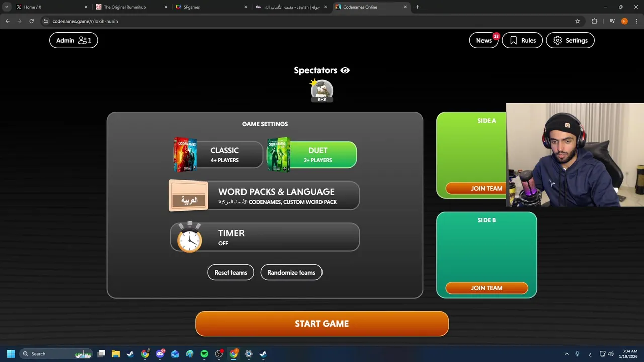The height and width of the screenshot is (362, 644).
Task: Click the Game Settings heading
Action: (x=265, y=124)
